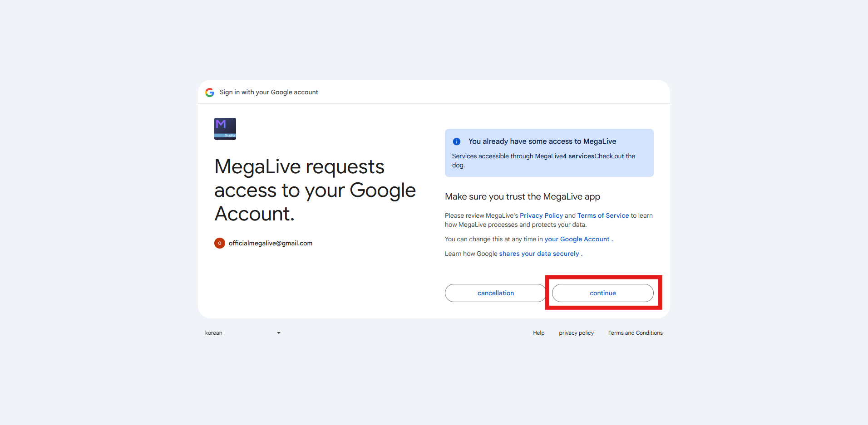Click the orange account avatar icon

(x=220, y=243)
